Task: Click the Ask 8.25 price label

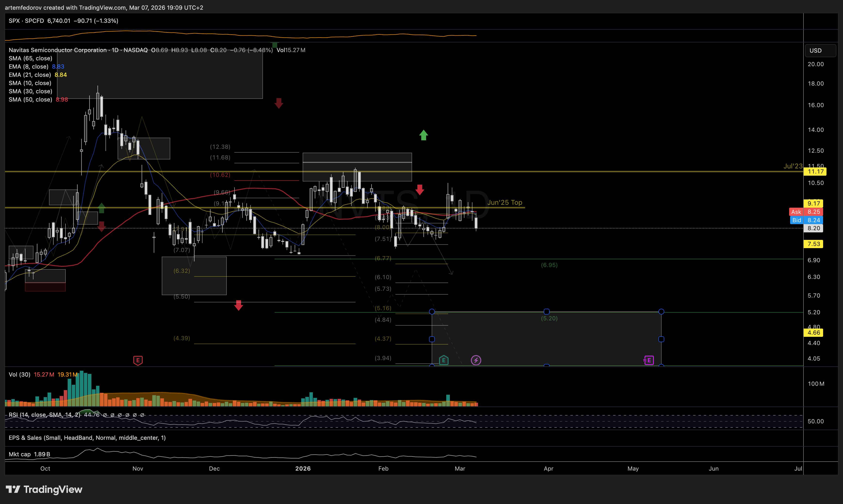Action: click(x=806, y=212)
